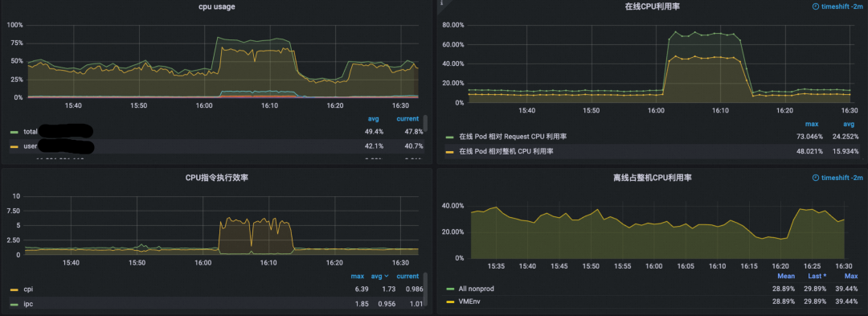Open the 离线占整机CPU利用率 panel title menu
Screen dimensions: 868x316
[652, 178]
